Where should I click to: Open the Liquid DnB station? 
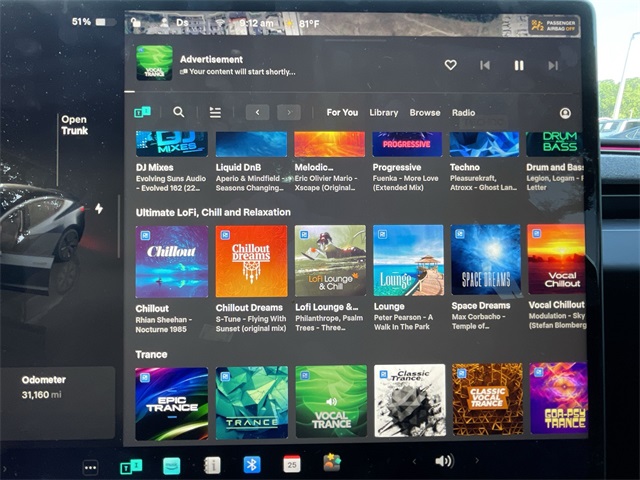(x=251, y=144)
